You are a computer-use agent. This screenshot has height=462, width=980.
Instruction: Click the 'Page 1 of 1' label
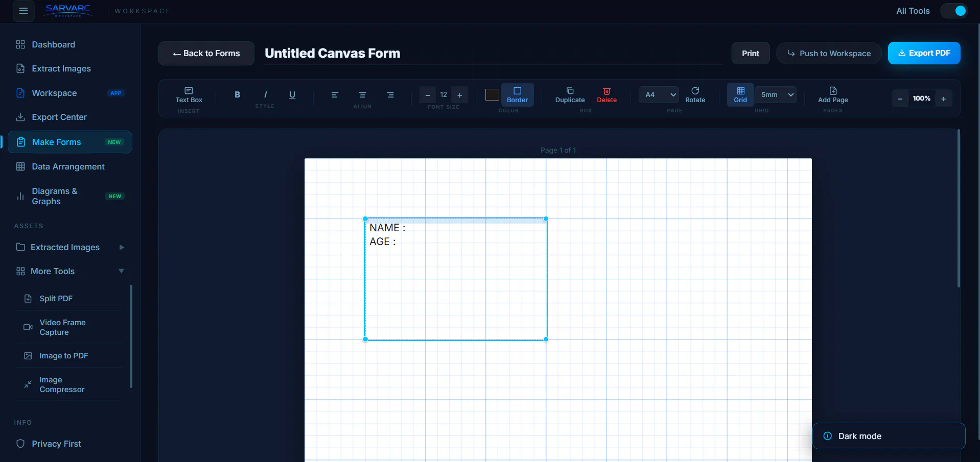(558, 150)
